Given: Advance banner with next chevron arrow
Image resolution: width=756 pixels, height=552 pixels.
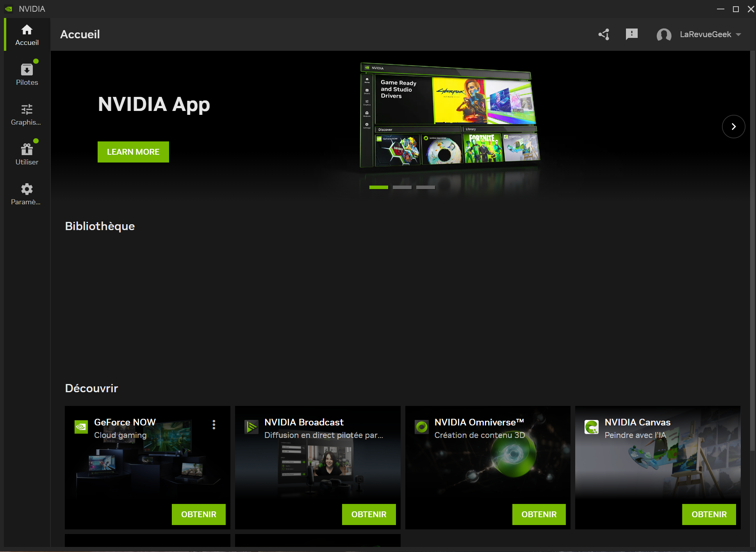Looking at the screenshot, I should pyautogui.click(x=733, y=127).
